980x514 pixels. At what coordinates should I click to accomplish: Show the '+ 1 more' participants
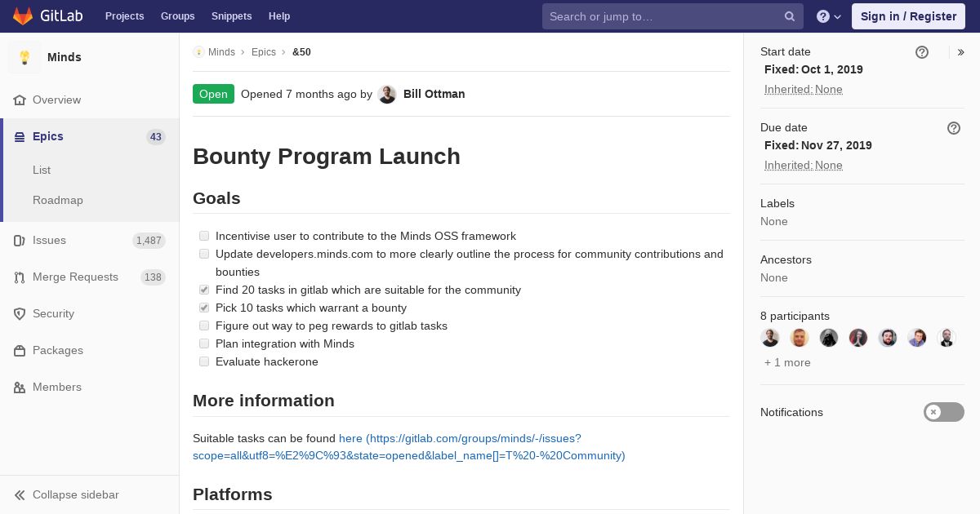coord(787,362)
